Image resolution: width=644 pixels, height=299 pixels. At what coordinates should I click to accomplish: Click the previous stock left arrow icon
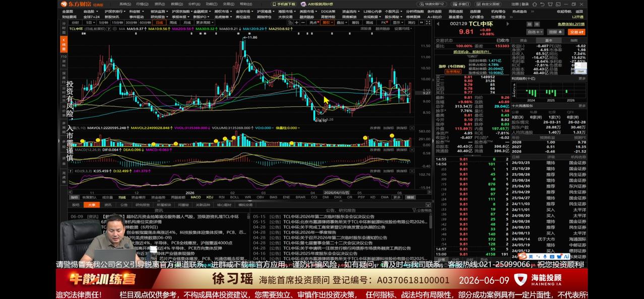pos(438,24)
